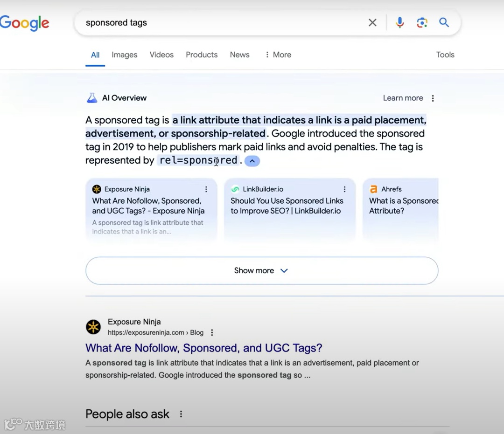The height and width of the screenshot is (434, 504).
Task: Switch to the Images tab
Action: coord(125,55)
